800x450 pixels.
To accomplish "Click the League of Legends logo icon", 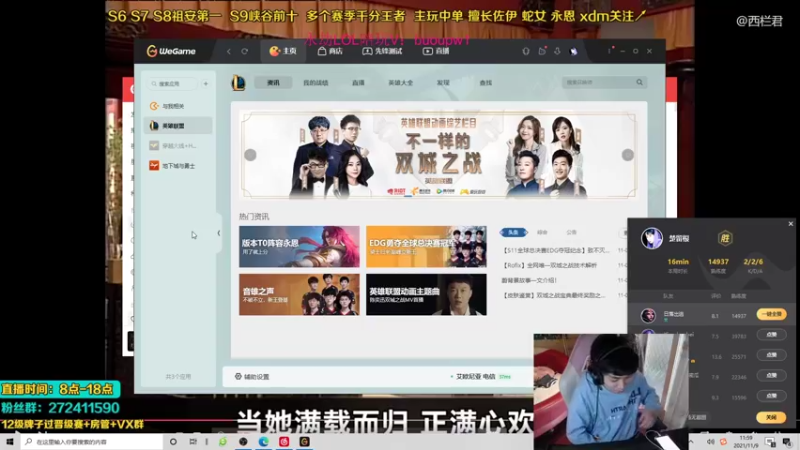I will click(238, 83).
